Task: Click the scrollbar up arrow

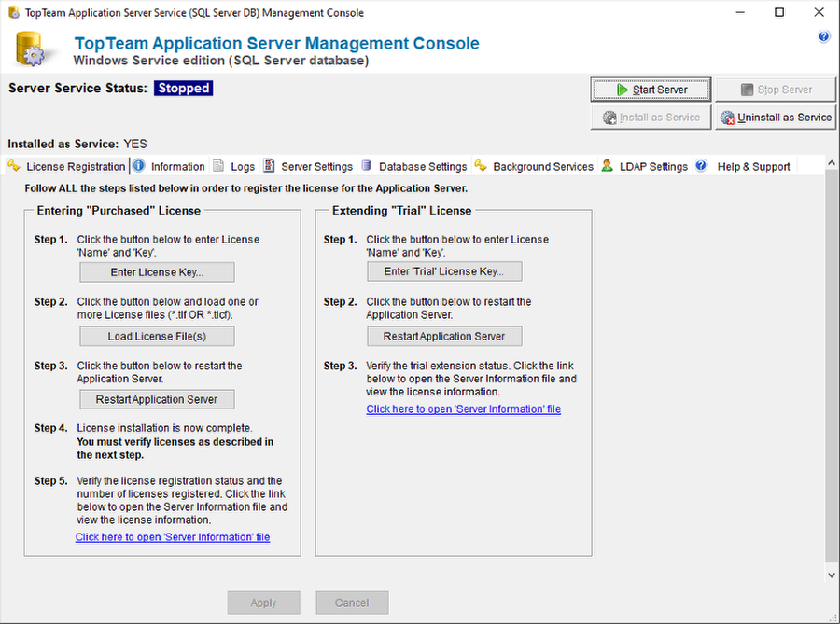Action: [x=832, y=162]
